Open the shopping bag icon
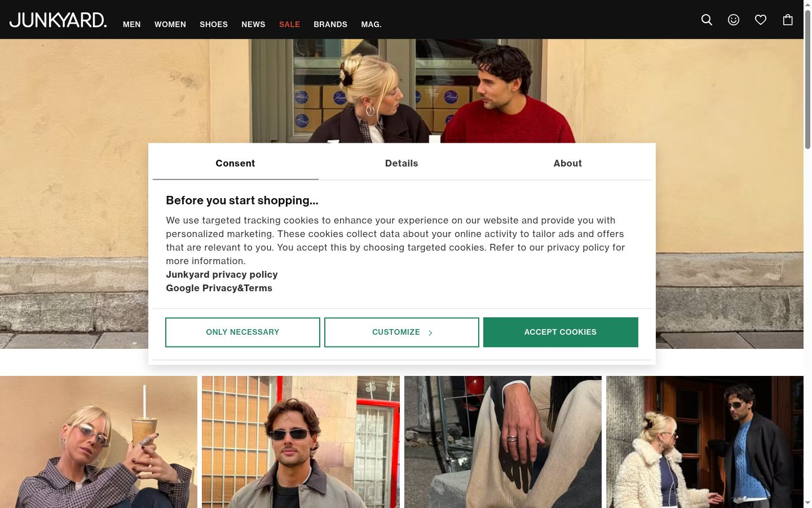The image size is (812, 508). (788, 20)
